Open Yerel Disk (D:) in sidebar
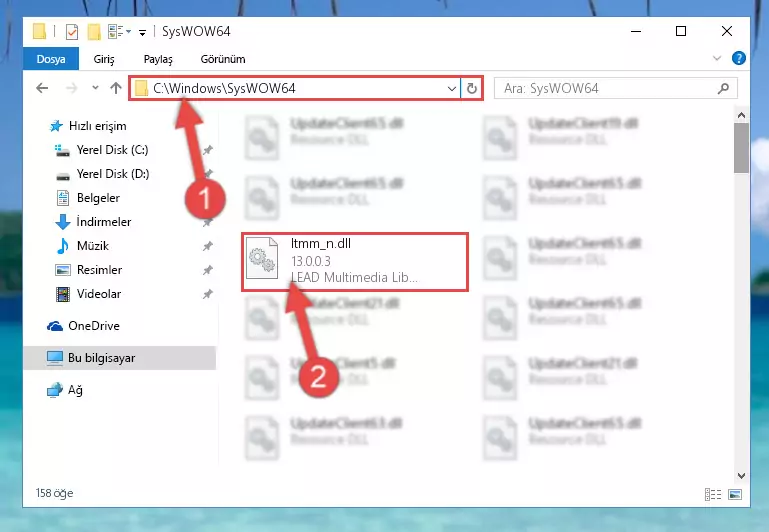The image size is (769, 532). point(113,174)
